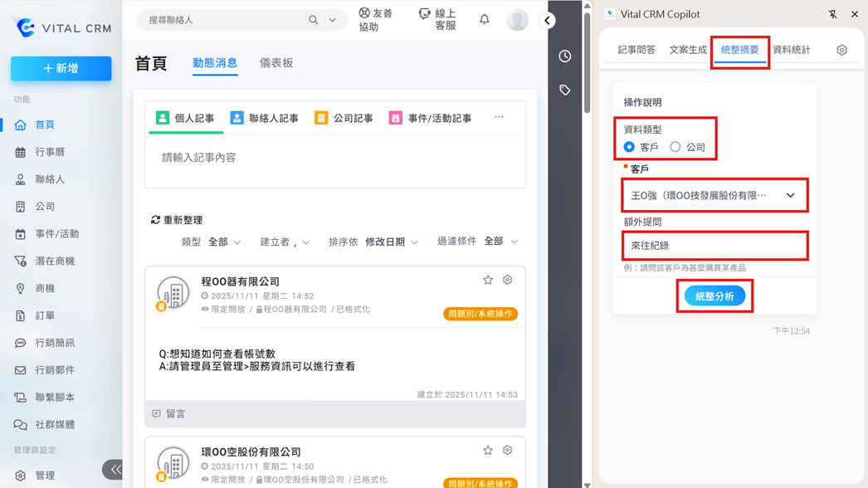Open gear settings for 環OO空股份有限公司 note
Screen dimensions: 868x488
(507, 451)
